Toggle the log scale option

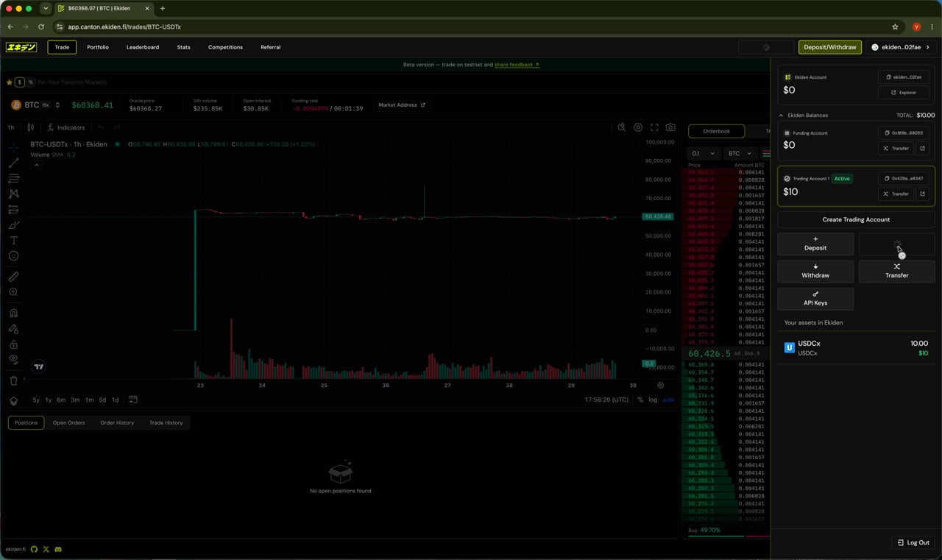coord(653,400)
